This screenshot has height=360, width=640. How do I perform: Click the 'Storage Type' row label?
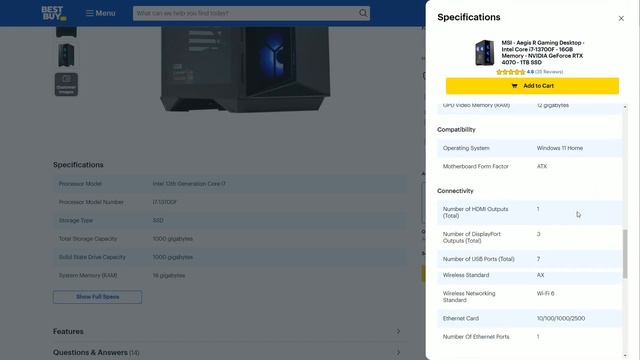coord(76,220)
